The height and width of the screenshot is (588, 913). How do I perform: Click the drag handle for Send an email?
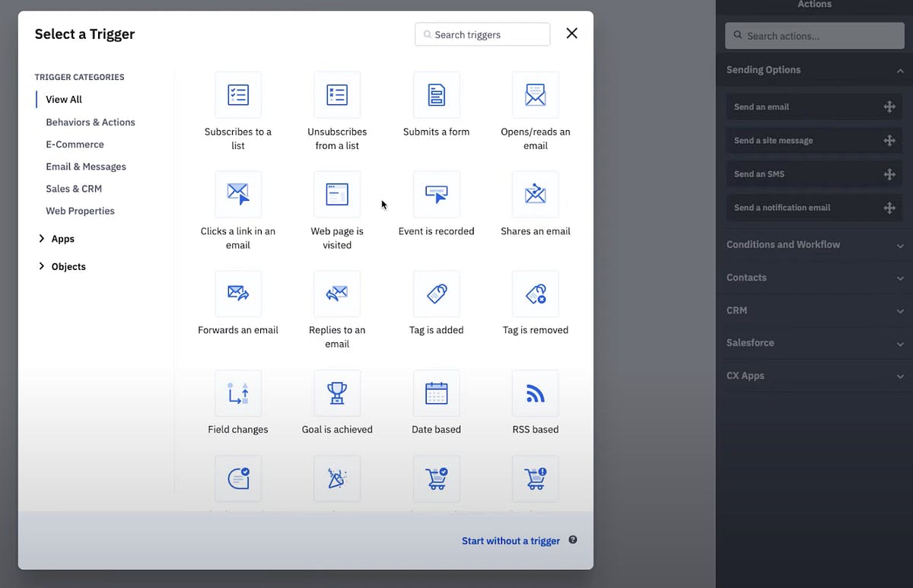[889, 107]
